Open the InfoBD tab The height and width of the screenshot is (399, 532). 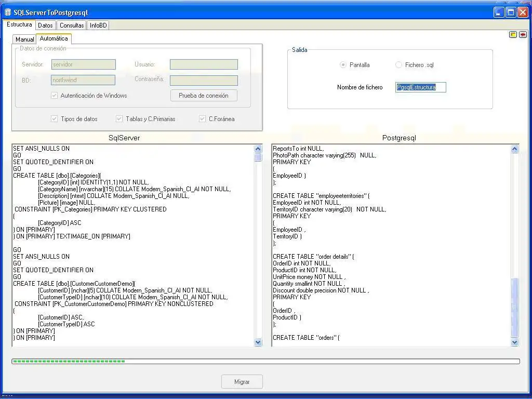(x=98, y=25)
